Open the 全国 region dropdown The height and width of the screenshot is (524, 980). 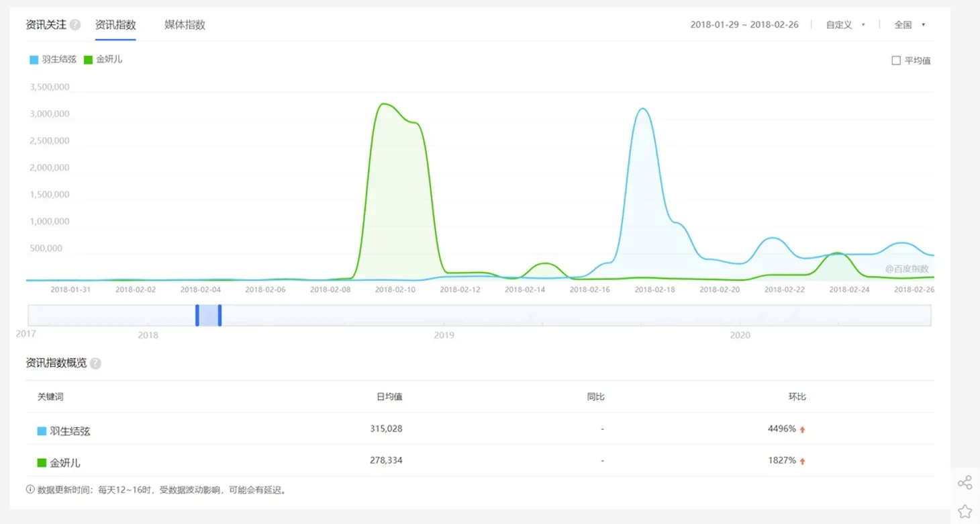pos(910,25)
